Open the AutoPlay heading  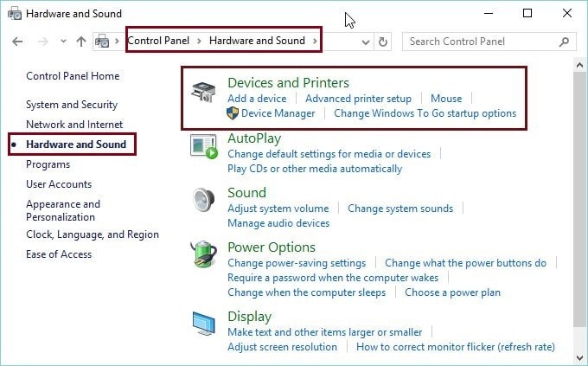[254, 138]
